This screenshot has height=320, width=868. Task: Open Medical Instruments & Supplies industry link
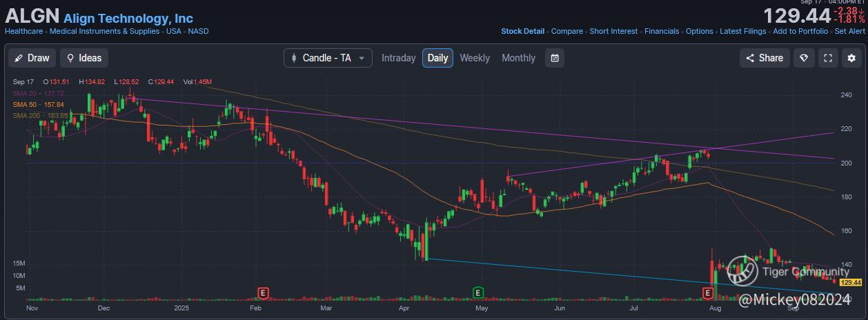[104, 31]
